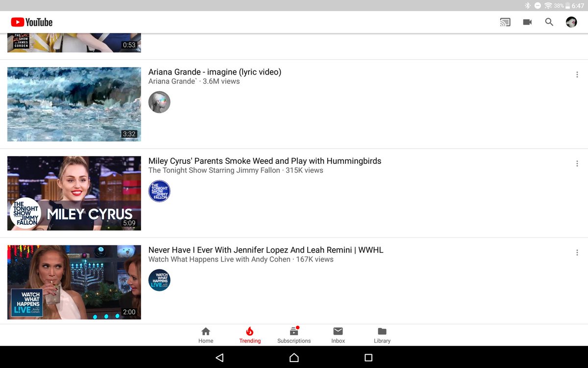Tap the Android recent apps button
The height and width of the screenshot is (368, 588).
tap(368, 358)
